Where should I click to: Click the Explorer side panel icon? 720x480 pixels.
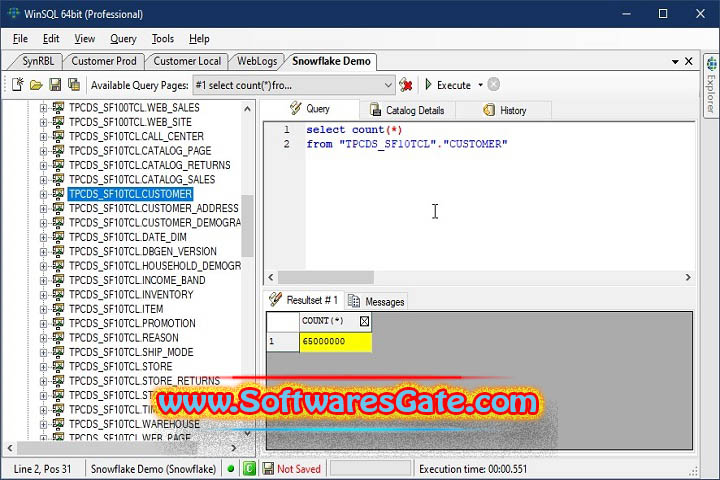click(711, 64)
